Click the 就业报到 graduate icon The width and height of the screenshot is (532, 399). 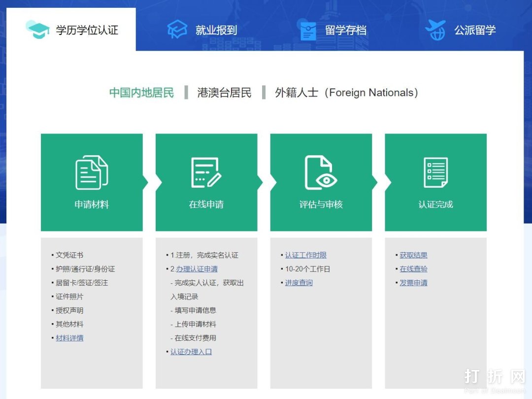177,30
